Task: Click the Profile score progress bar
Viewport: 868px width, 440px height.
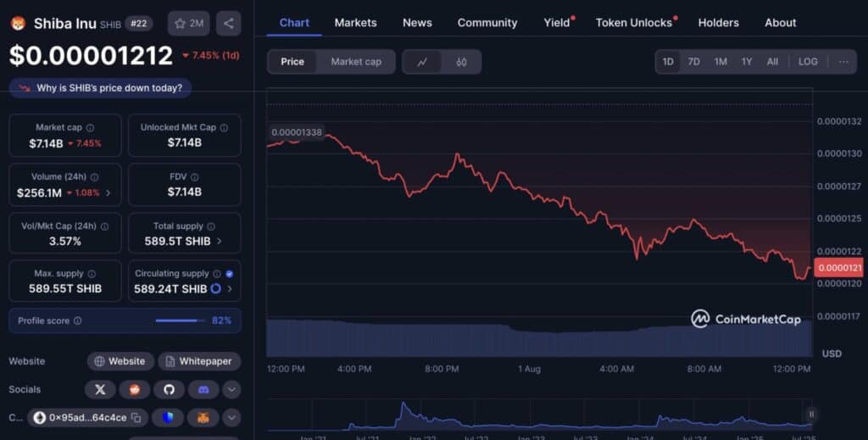Action: [x=180, y=321]
